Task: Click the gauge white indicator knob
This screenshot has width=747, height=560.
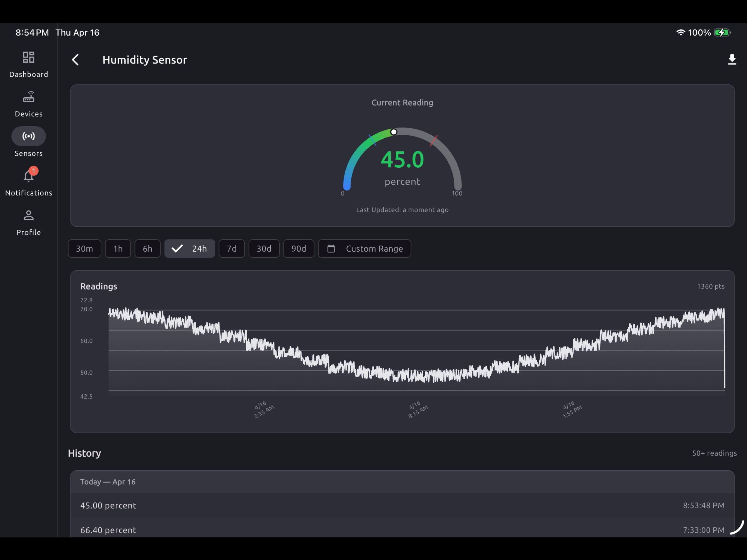Action: pos(394,132)
